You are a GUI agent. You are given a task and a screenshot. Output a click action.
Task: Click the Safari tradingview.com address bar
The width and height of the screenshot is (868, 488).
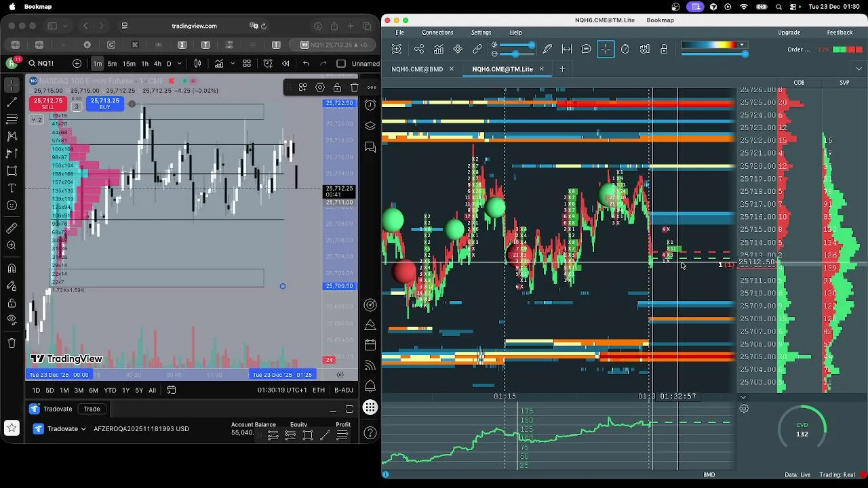[194, 26]
